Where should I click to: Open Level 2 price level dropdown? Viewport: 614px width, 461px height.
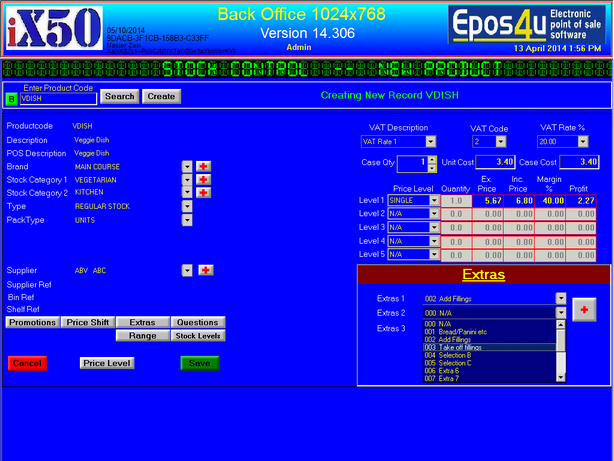point(434,214)
